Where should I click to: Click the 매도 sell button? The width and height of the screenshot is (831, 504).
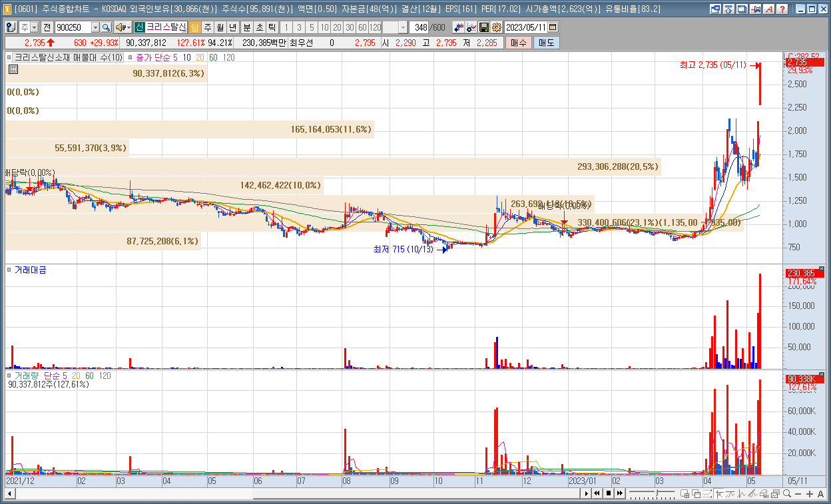pyautogui.click(x=546, y=43)
